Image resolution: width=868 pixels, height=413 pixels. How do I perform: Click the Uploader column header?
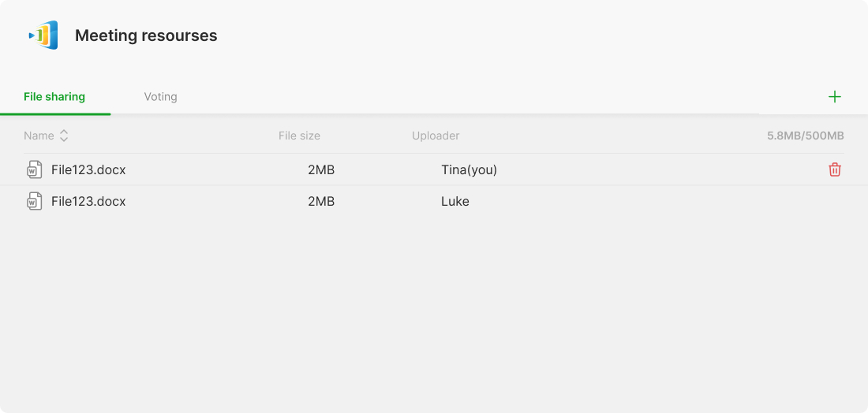coord(436,136)
